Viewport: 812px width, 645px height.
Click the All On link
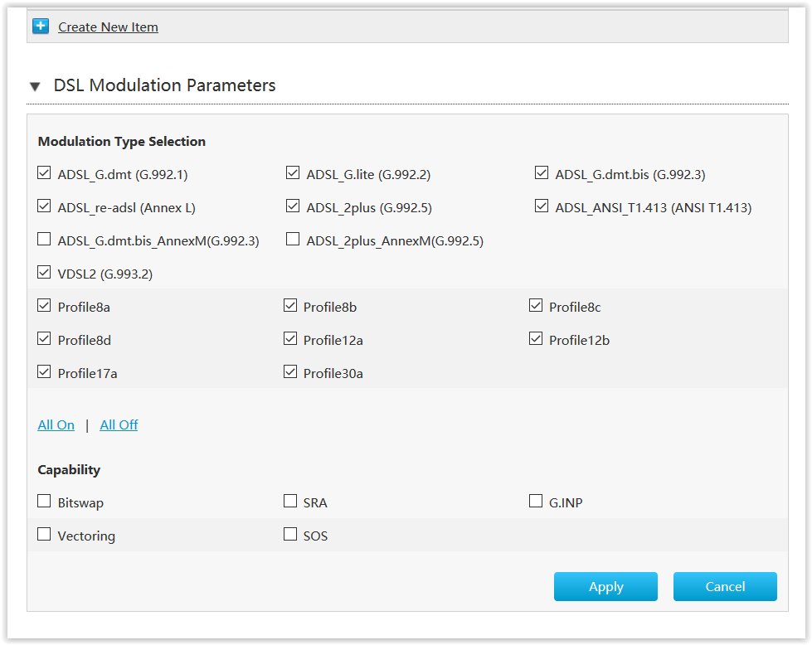[56, 425]
